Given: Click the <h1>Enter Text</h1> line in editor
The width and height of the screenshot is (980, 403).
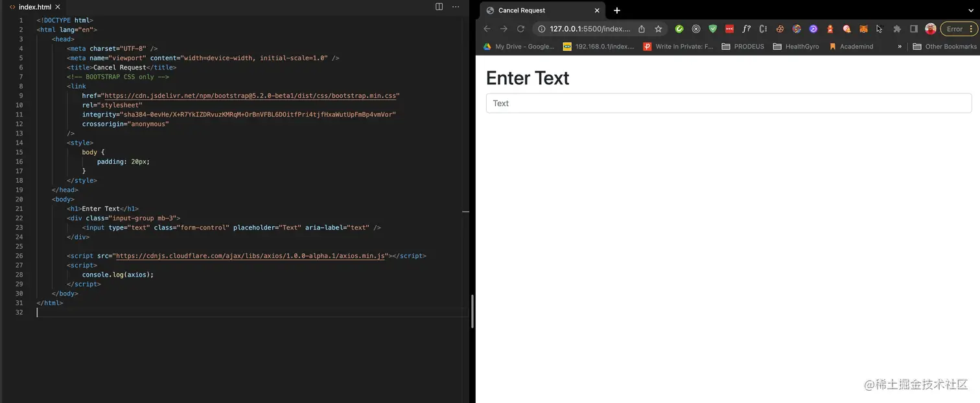Looking at the screenshot, I should [102, 209].
